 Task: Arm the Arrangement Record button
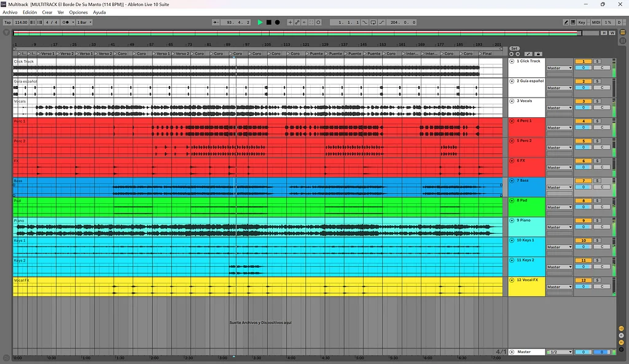point(277,23)
